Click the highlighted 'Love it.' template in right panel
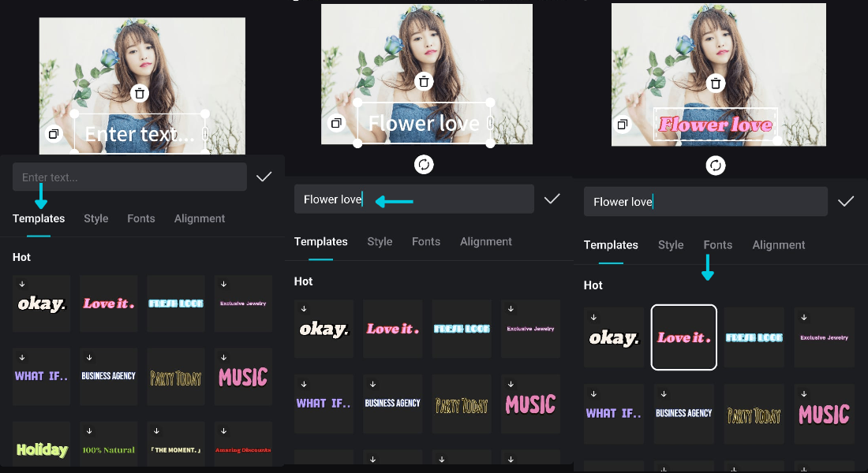The image size is (868, 473). tap(684, 337)
